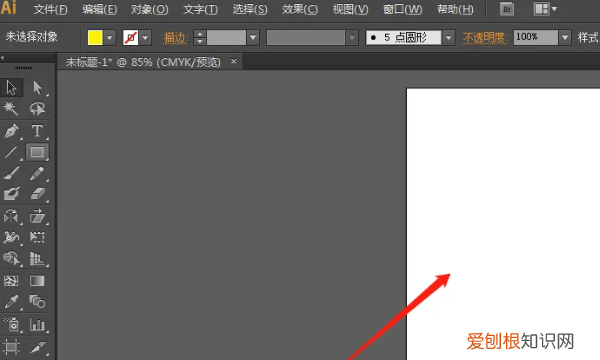Select the Paintbrush tool
This screenshot has width=600, height=360.
[x=11, y=173]
